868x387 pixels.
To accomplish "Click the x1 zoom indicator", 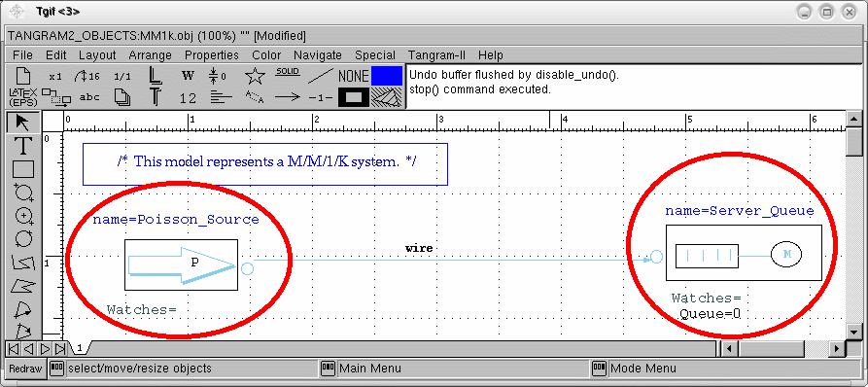I will click(x=55, y=76).
